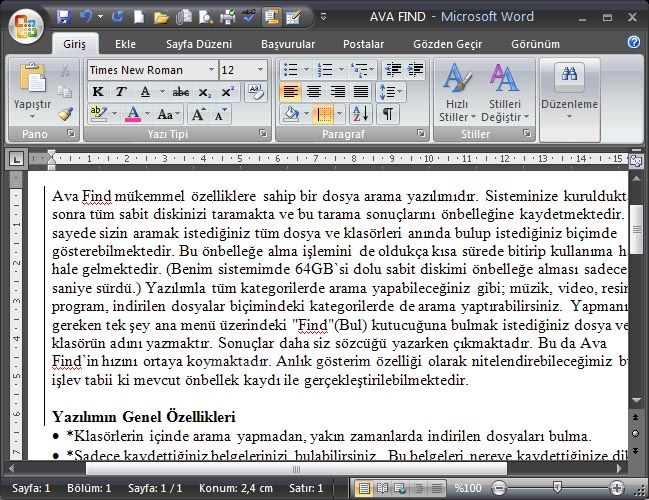The image size is (649, 500).
Task: Create a new blank document
Action: 139,17
